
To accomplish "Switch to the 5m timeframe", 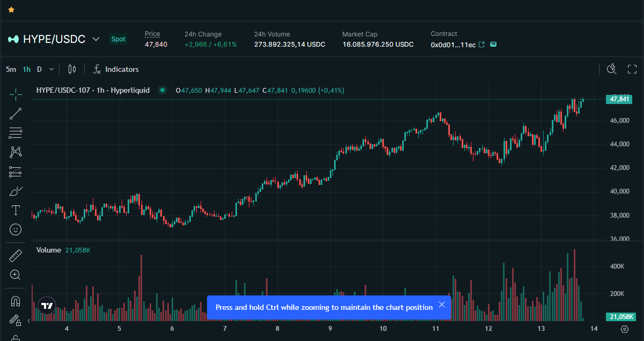I will (11, 69).
